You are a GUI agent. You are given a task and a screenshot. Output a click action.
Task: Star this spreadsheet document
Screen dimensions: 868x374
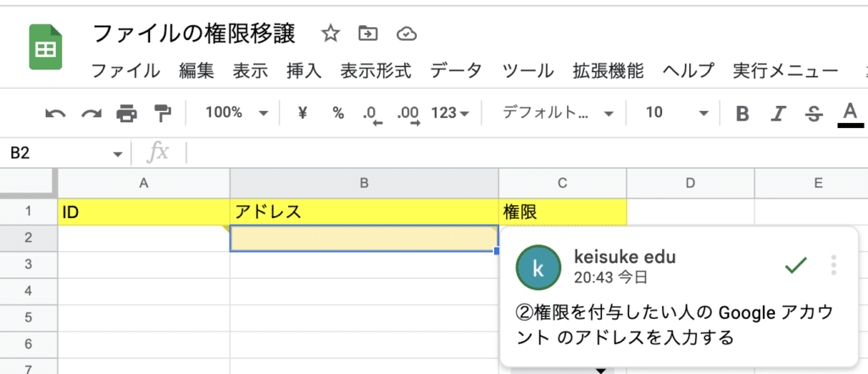(x=331, y=35)
